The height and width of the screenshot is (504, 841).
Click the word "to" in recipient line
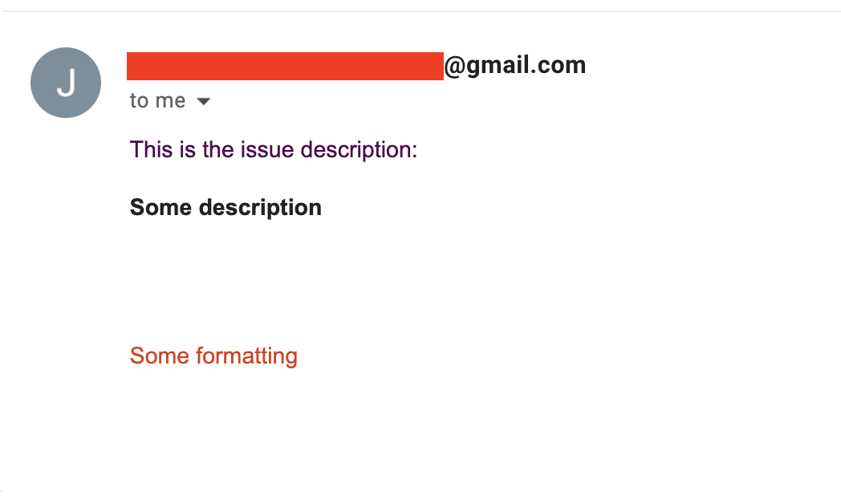(x=139, y=101)
